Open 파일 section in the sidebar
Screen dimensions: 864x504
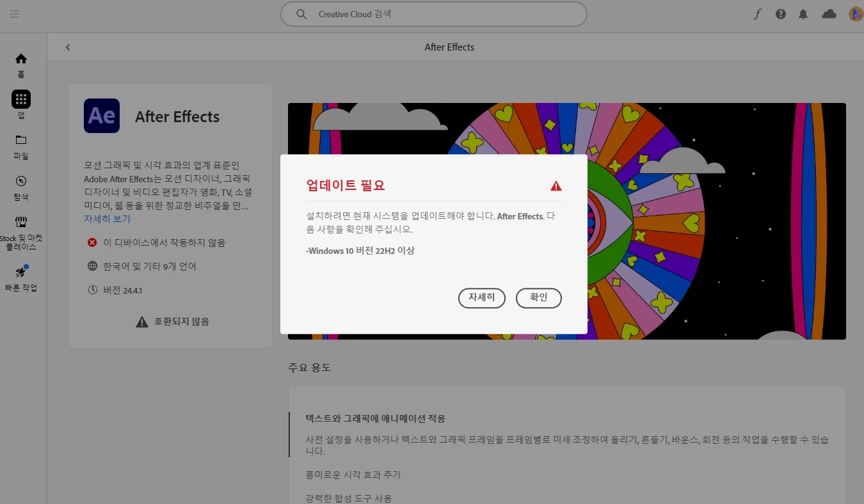pos(21,147)
